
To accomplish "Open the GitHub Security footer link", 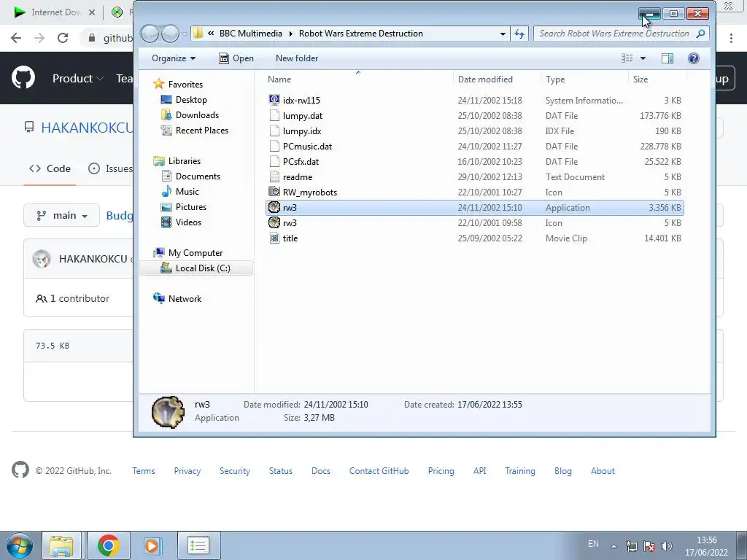I will point(234,471).
